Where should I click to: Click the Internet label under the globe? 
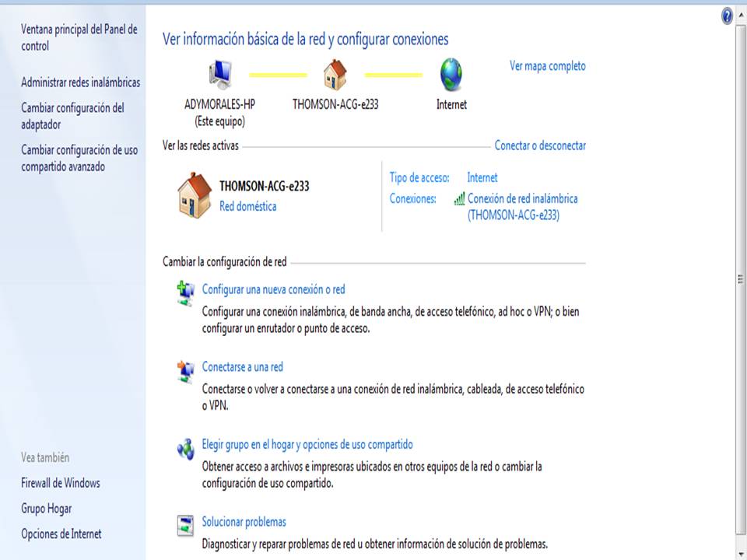[451, 105]
